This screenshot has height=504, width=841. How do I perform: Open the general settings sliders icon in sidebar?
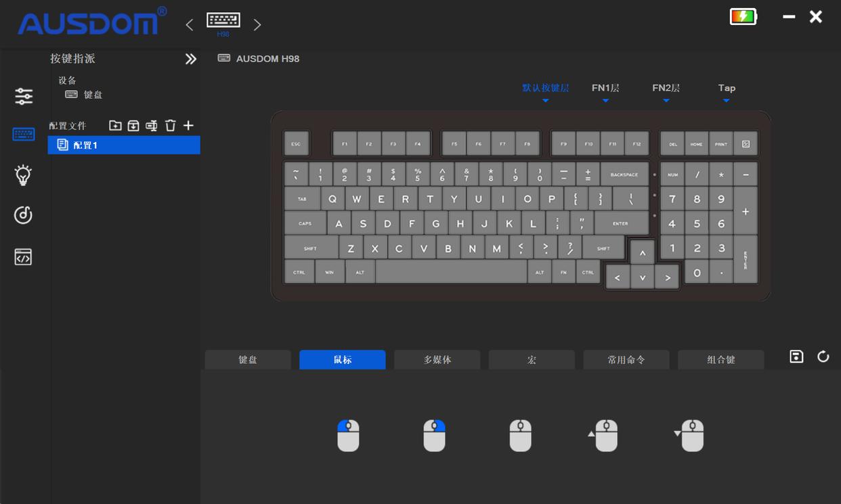pos(24,96)
